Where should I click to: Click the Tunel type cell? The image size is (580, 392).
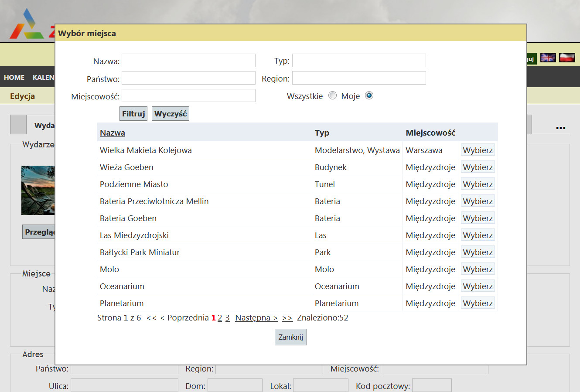357,184
